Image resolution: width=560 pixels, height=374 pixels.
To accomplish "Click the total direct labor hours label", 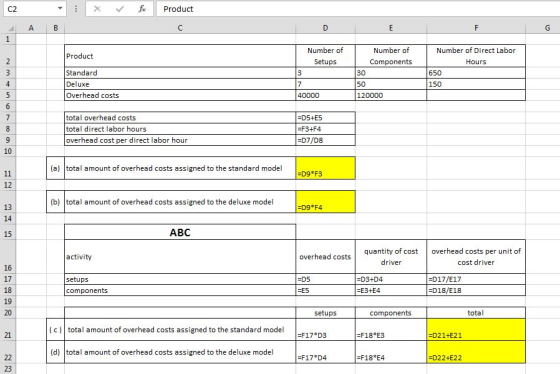I will (x=180, y=129).
